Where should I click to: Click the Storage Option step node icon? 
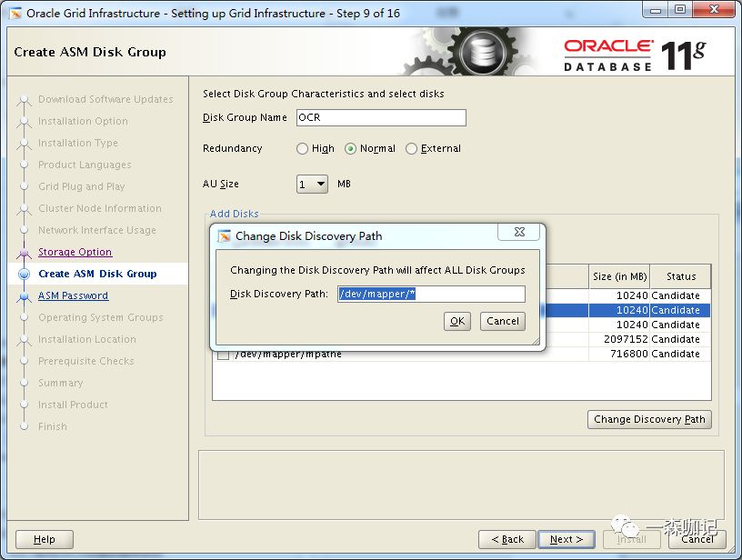[25, 254]
